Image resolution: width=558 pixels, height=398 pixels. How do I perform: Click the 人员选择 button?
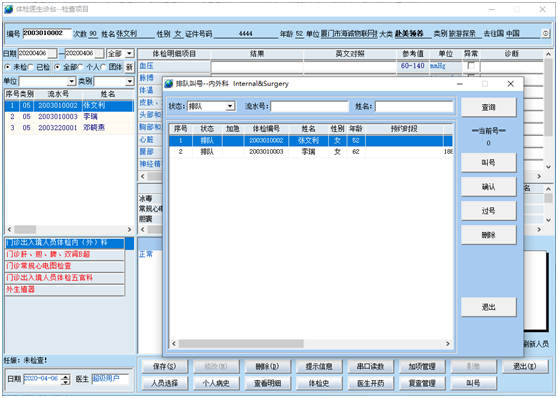(x=164, y=383)
